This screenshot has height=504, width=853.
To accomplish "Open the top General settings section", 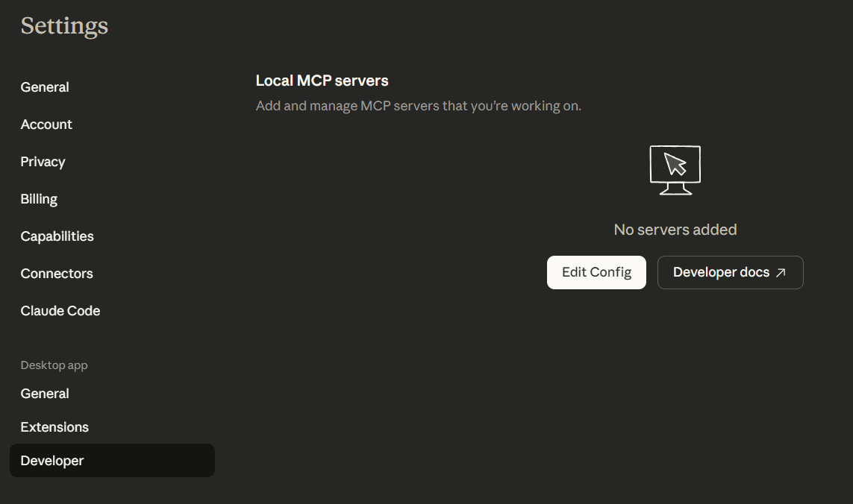I will pos(45,87).
